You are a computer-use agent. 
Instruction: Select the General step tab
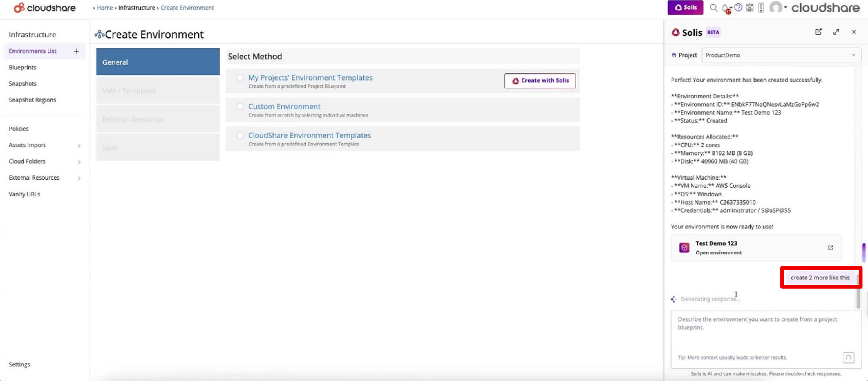(x=158, y=62)
